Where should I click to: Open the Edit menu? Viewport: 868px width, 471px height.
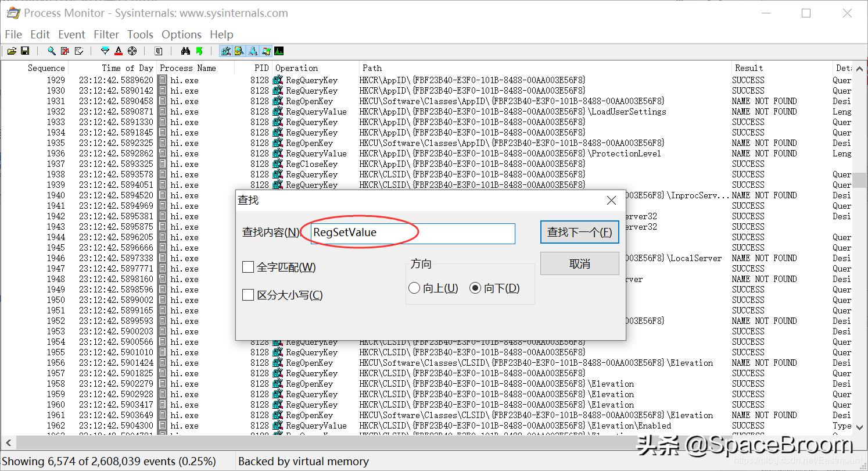(40, 34)
